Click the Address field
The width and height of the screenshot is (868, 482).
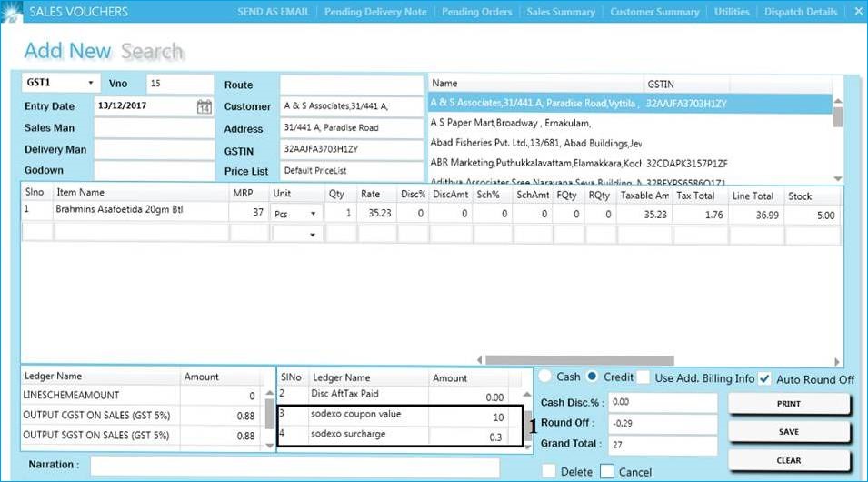352,128
